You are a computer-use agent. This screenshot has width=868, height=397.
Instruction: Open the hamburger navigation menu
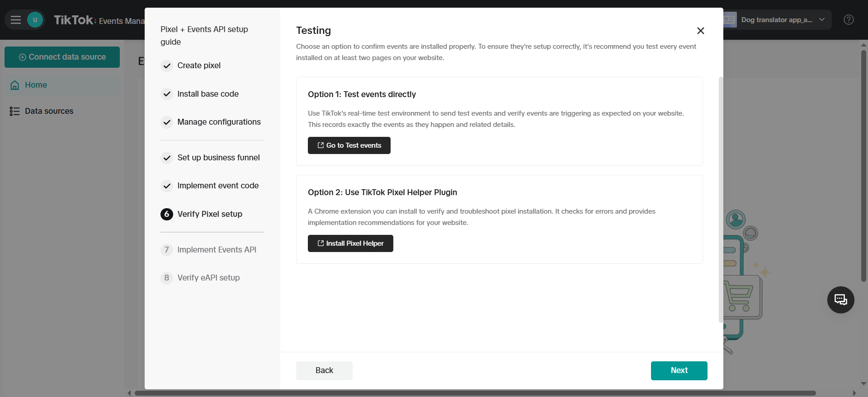pyautogui.click(x=16, y=20)
